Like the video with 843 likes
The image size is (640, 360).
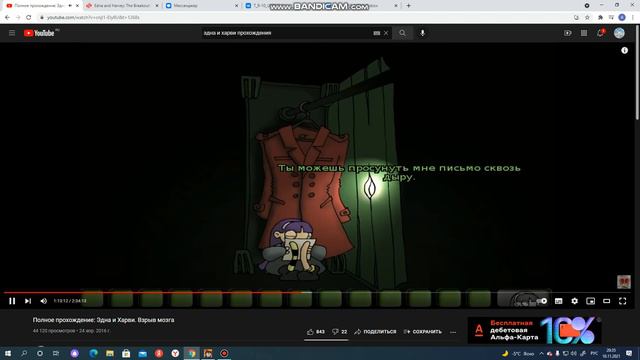[316, 332]
